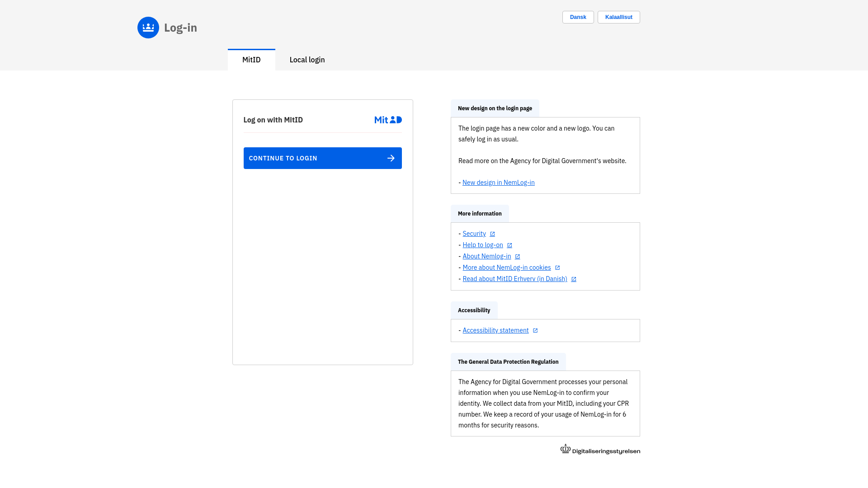Click external link icon after About Nemlog-in
The image size is (868, 488).
(x=518, y=257)
